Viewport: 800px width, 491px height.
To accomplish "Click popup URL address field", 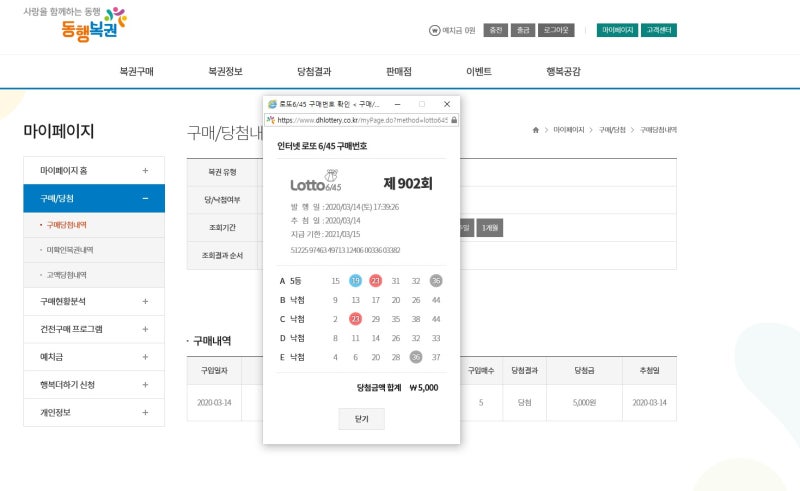I will pos(362,120).
